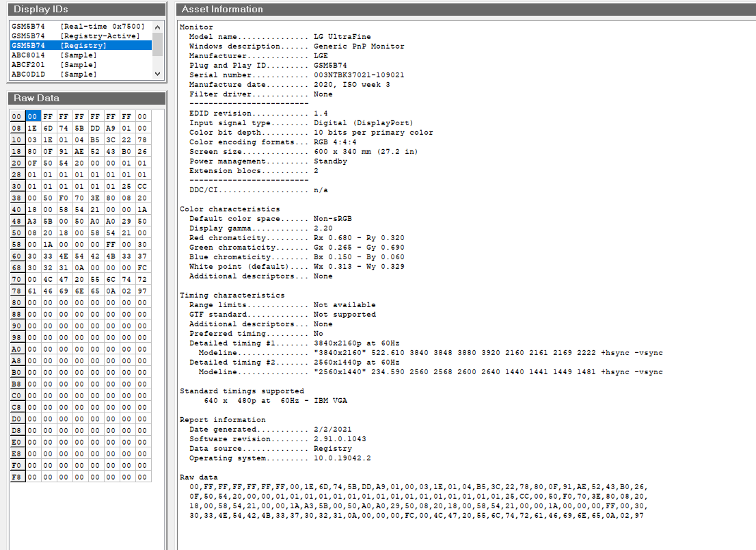Click Operating system 10.0.19042.2 value

[342, 459]
